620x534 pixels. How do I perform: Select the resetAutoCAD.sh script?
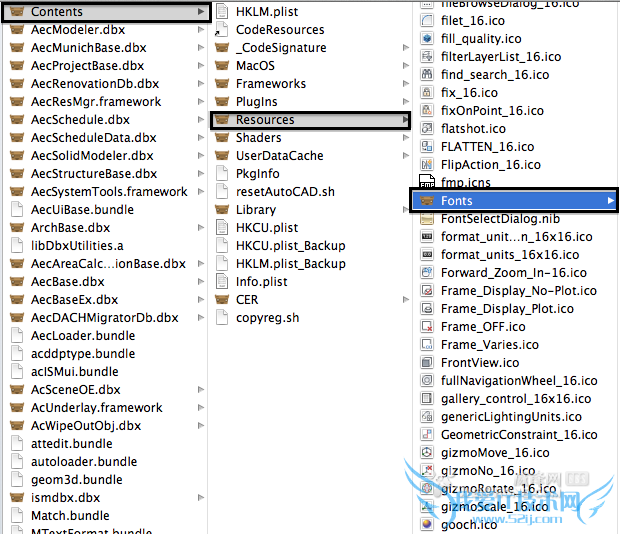click(285, 191)
